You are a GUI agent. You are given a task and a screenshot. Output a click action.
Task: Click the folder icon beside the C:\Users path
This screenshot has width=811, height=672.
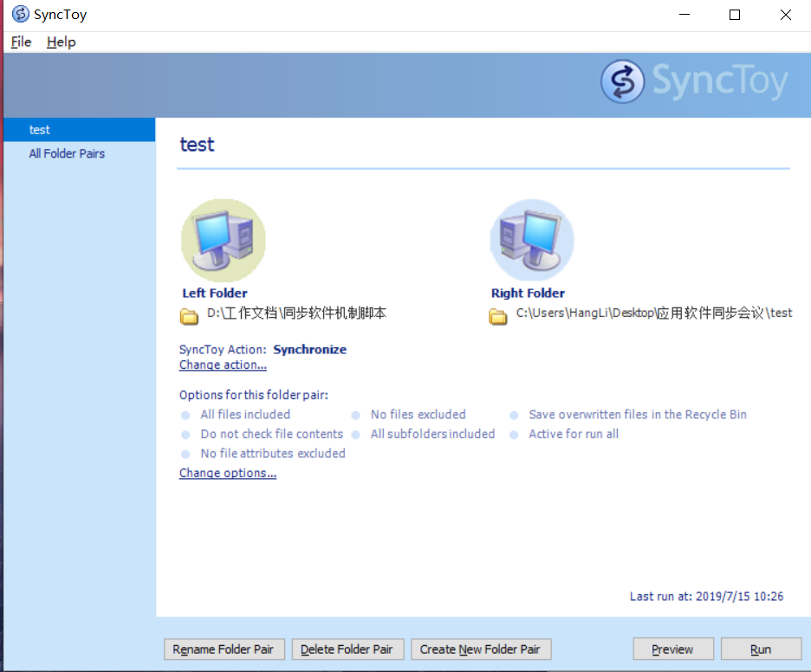497,316
